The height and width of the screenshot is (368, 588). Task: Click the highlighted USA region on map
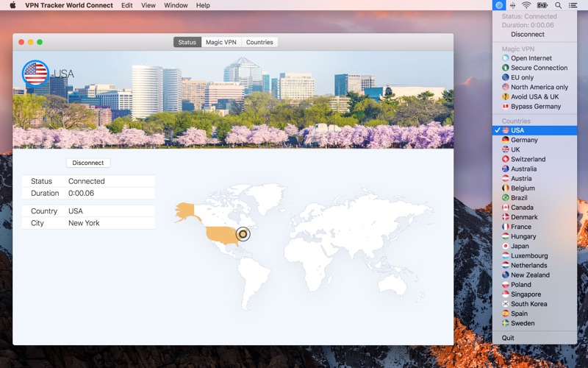[221, 234]
